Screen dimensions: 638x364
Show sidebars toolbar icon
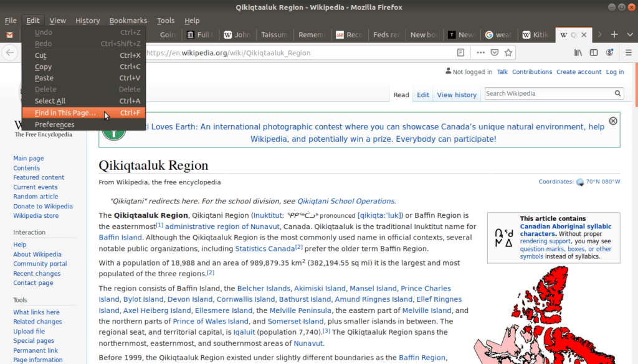click(x=594, y=52)
